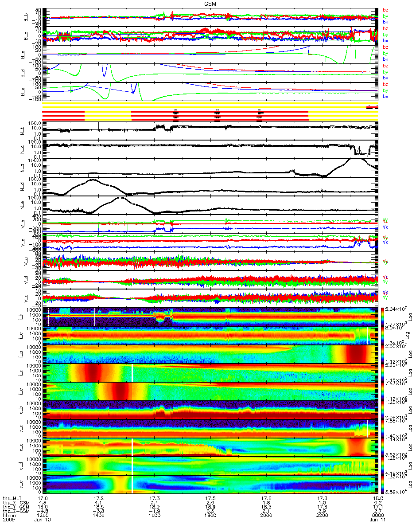
Task: Click blue bx legend beside B_e panel
Action: point(385,96)
